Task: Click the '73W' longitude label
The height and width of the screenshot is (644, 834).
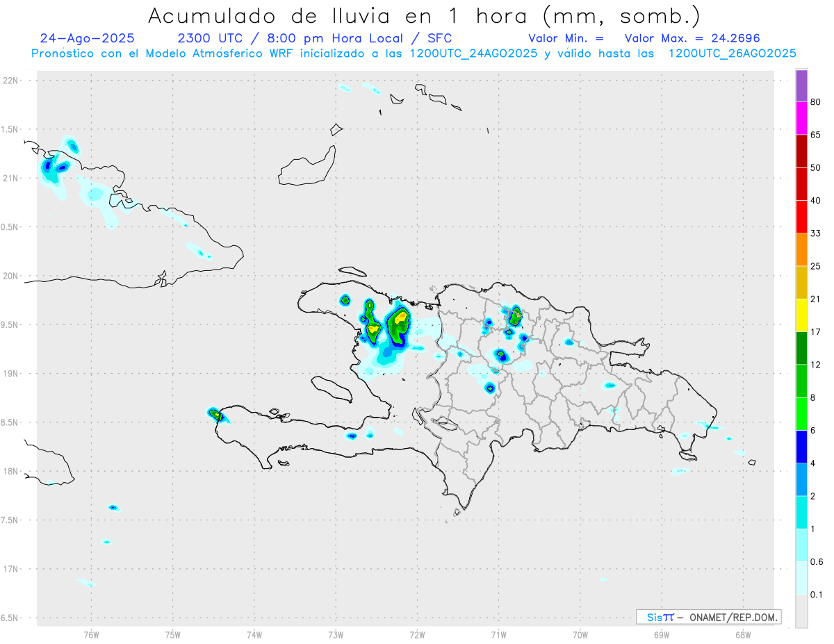Action: pyautogui.click(x=336, y=634)
